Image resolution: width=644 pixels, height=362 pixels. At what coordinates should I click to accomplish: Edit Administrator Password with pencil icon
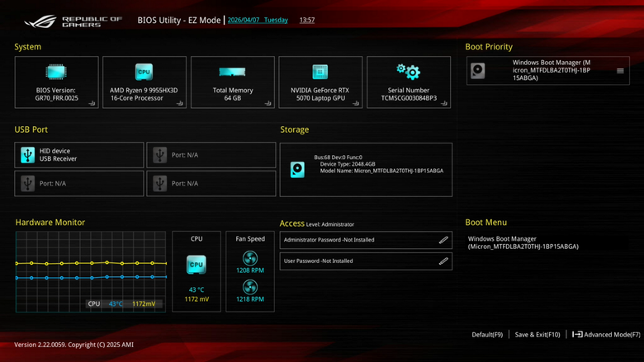[443, 240]
